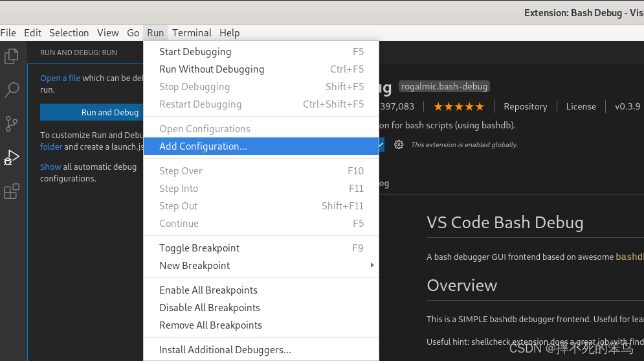Open the File menu
Screen dimensions: 644x361
[8, 33]
